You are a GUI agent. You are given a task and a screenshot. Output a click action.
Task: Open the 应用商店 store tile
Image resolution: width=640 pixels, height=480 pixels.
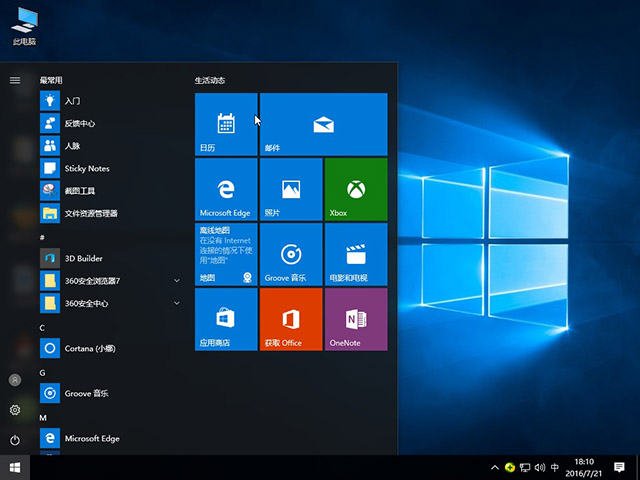(x=226, y=319)
